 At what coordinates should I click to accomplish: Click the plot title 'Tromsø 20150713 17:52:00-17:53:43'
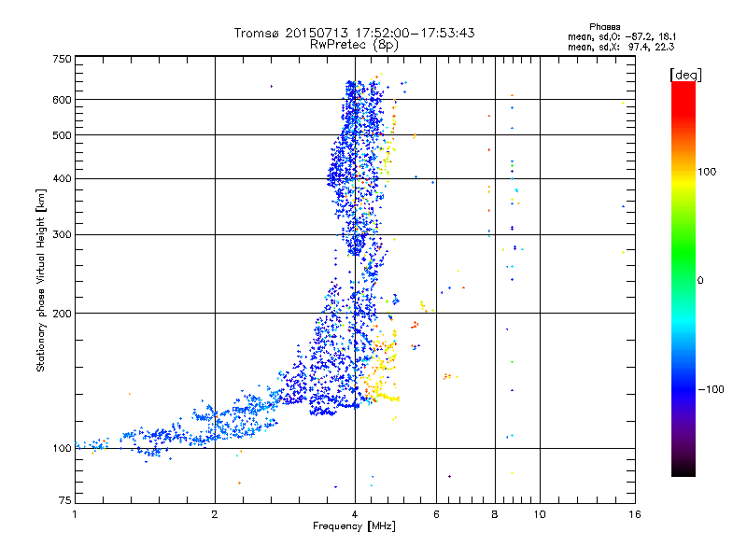tap(354, 33)
